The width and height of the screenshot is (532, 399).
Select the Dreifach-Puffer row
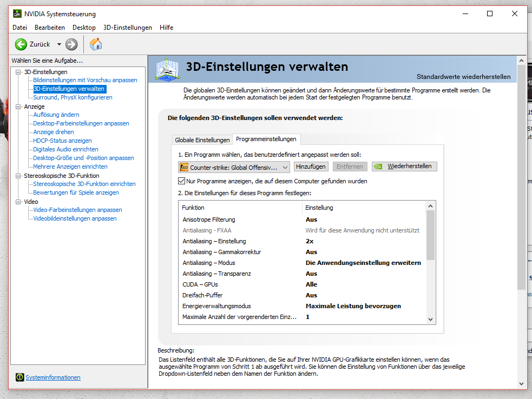coord(302,295)
